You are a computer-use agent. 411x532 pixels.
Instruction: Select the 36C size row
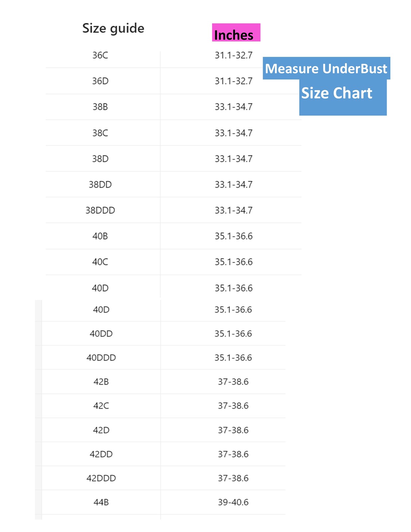[x=173, y=55]
